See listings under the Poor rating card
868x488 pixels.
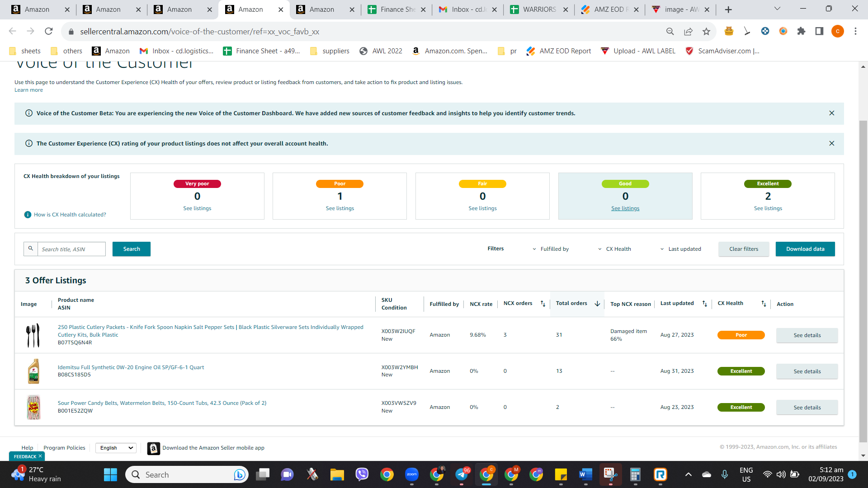[x=340, y=208]
